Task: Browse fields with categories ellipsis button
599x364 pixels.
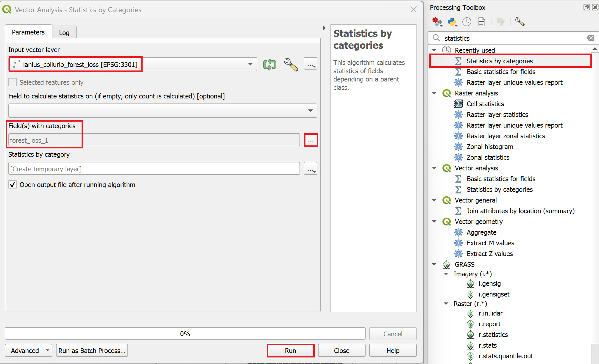Action: pyautogui.click(x=311, y=140)
